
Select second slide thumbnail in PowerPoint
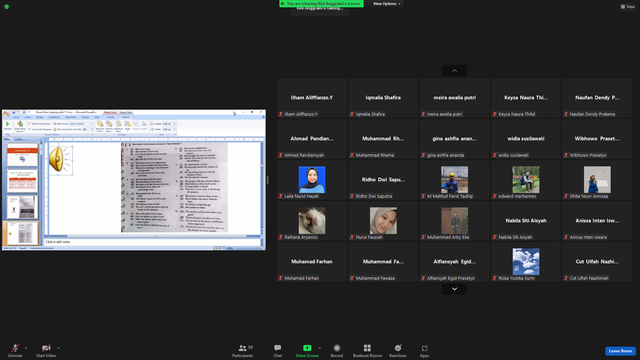point(22,181)
